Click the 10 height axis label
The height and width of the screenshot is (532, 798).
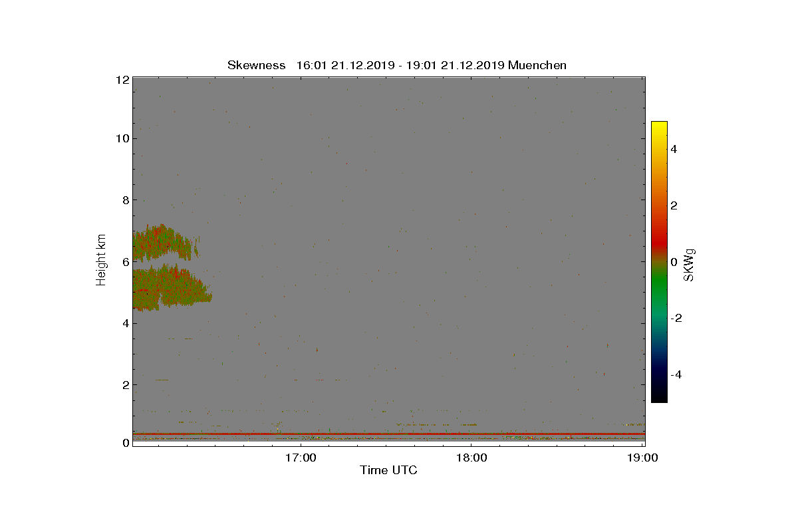pos(122,138)
